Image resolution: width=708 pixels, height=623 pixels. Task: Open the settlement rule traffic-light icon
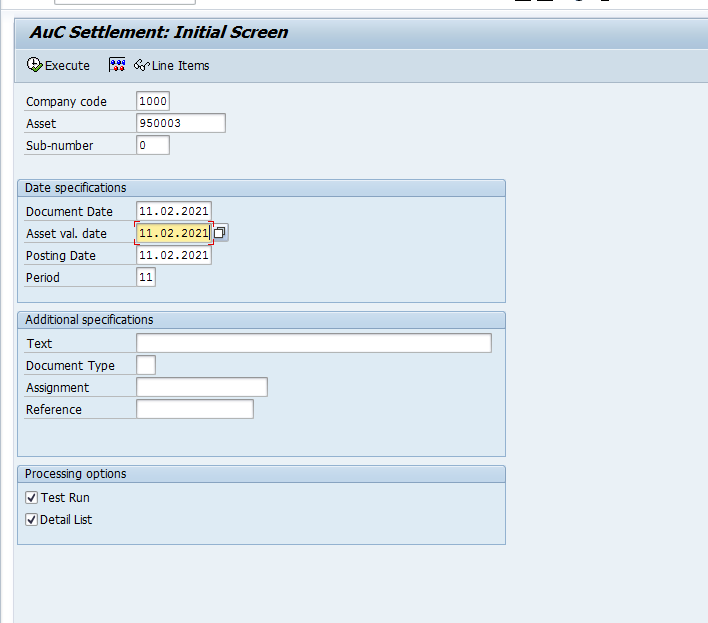click(116, 65)
